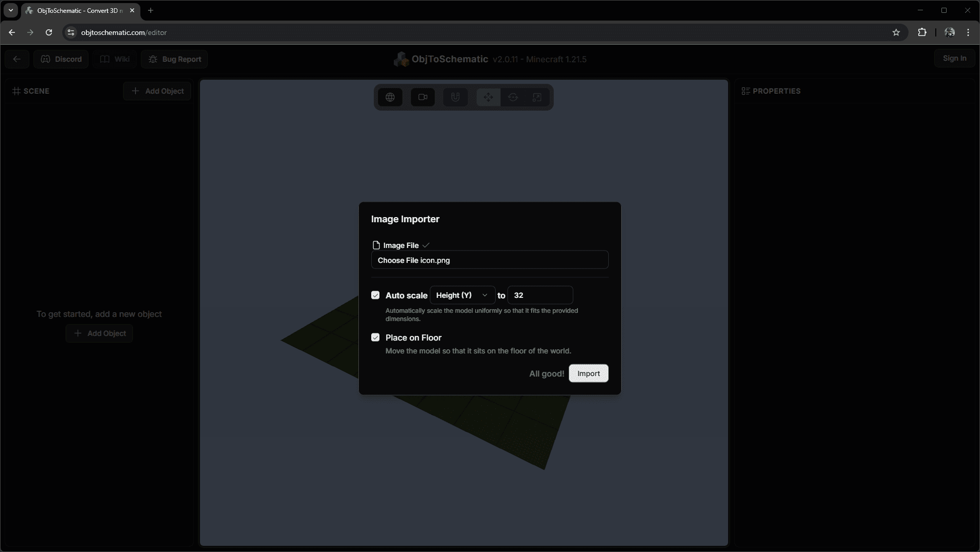Click the editor back arrow button

tap(17, 59)
